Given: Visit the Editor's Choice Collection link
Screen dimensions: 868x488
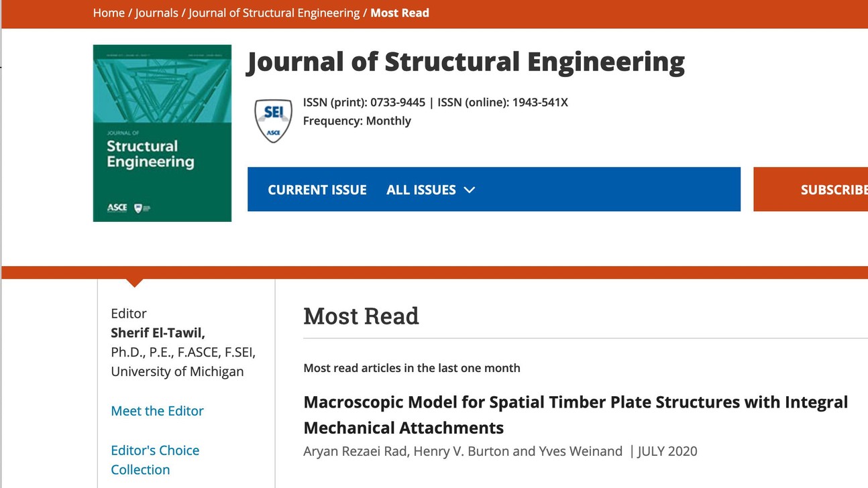Looking at the screenshot, I should tap(155, 460).
